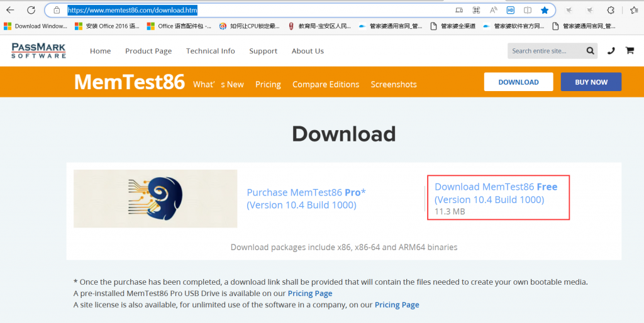Open the shopping cart icon

coord(630,50)
